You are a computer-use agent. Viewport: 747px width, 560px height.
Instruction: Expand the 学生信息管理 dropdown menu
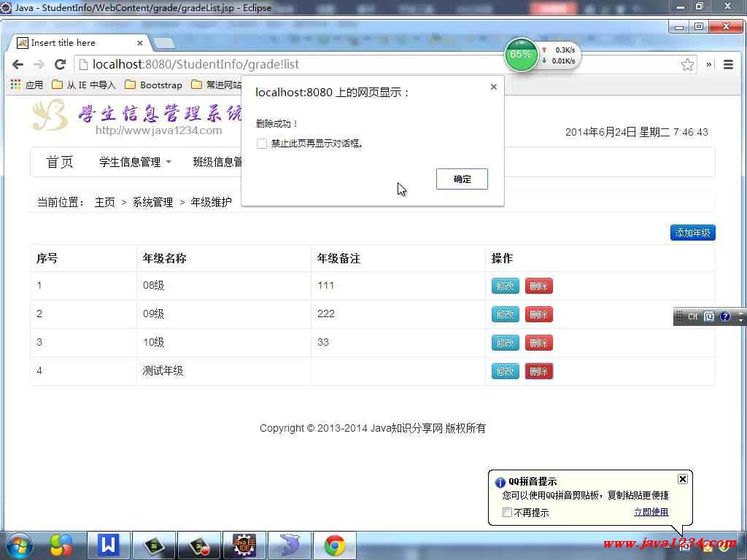(x=135, y=162)
